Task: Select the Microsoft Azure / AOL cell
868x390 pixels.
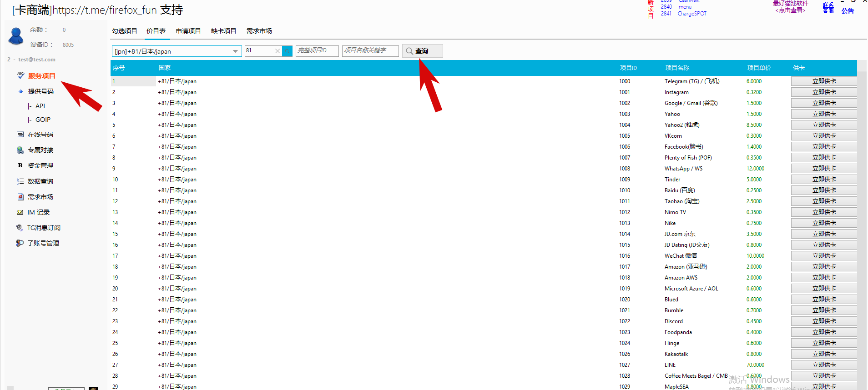Action: pyautogui.click(x=691, y=289)
